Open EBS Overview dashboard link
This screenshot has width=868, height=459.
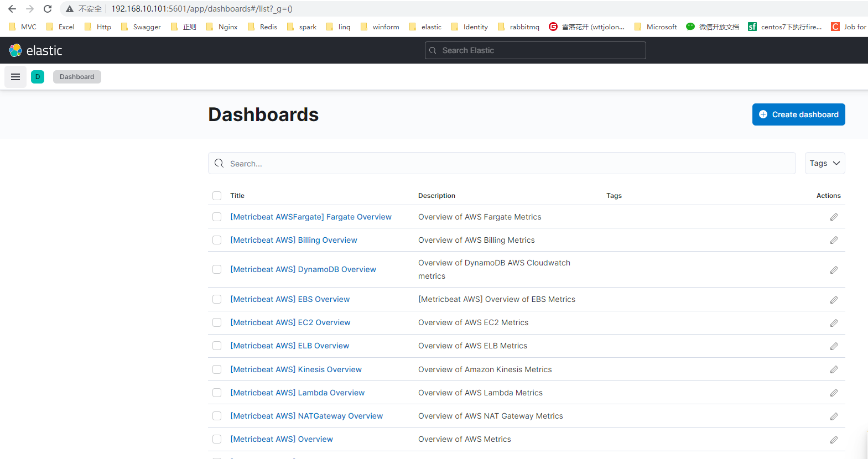[x=290, y=299]
